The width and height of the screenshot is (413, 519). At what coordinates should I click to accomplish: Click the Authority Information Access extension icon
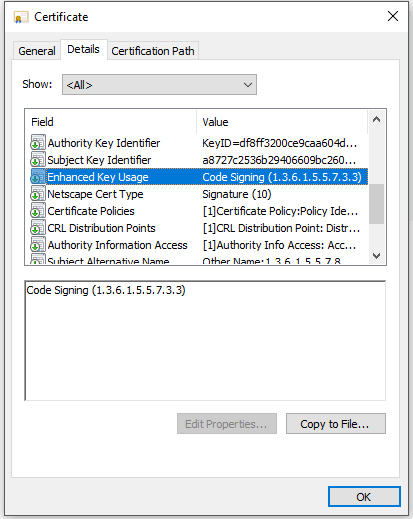coord(37,244)
